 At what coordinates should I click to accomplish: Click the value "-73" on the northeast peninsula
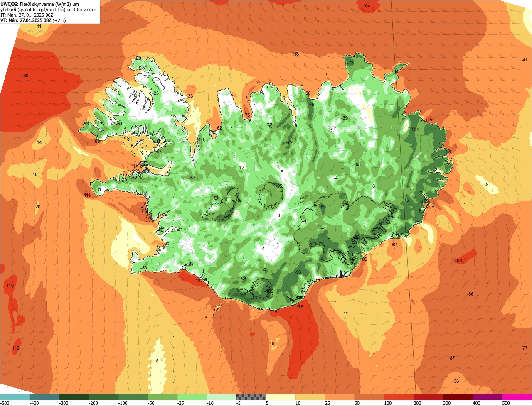click(350, 63)
